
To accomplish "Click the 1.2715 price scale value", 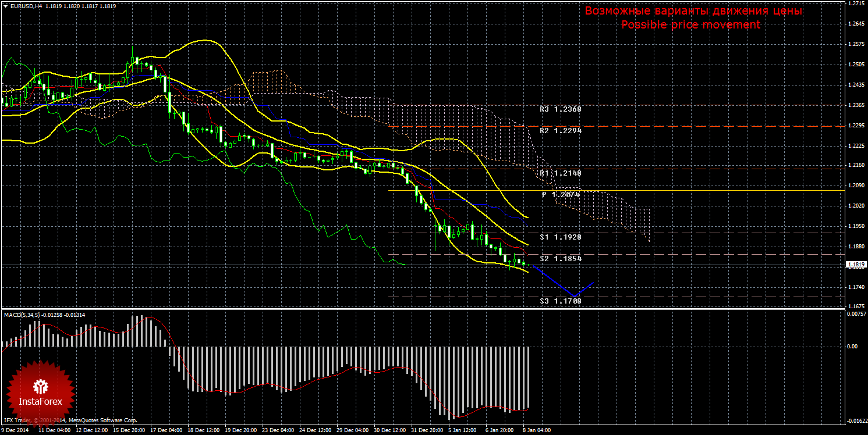I will 856,3.
